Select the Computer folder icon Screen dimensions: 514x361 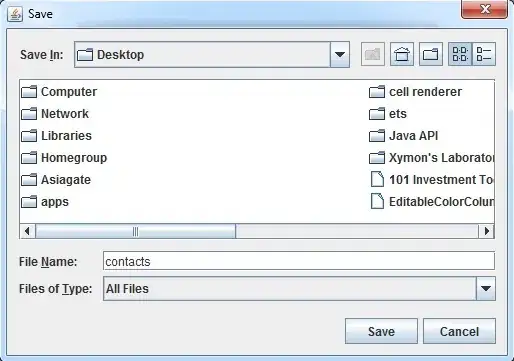[x=29, y=92]
